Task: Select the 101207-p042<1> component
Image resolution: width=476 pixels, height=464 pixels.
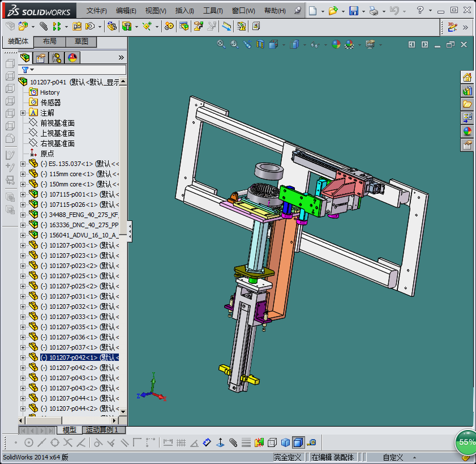Action: pyautogui.click(x=79, y=357)
